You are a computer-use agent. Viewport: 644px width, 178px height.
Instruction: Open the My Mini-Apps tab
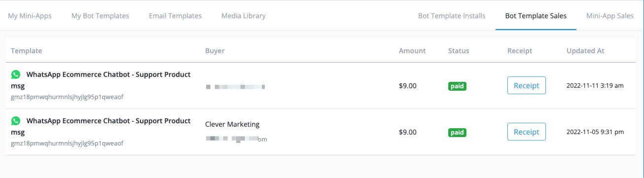(x=30, y=16)
